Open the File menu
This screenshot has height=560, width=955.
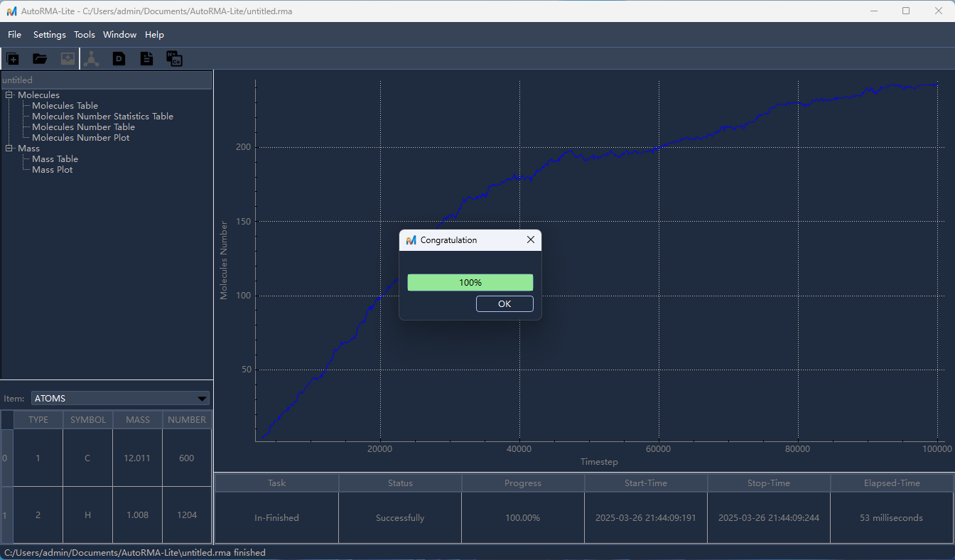point(15,35)
